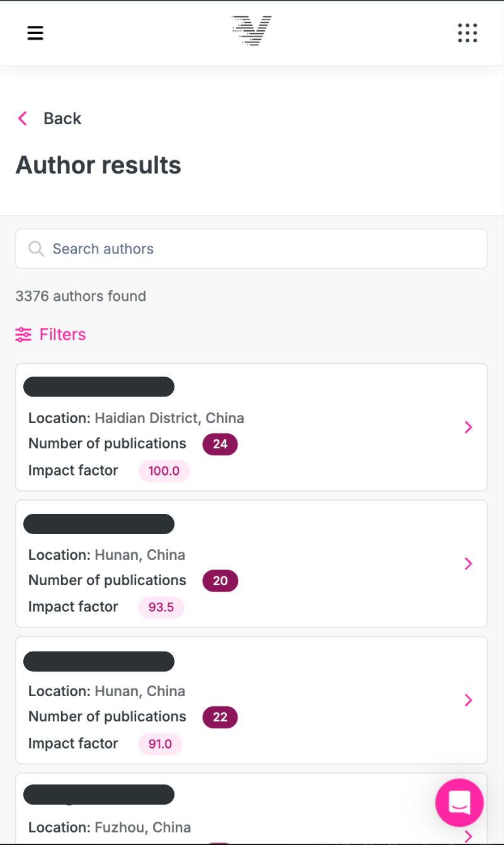Select the redacted name of Haidian author
Viewport: 504px width, 845px height.
(99, 387)
